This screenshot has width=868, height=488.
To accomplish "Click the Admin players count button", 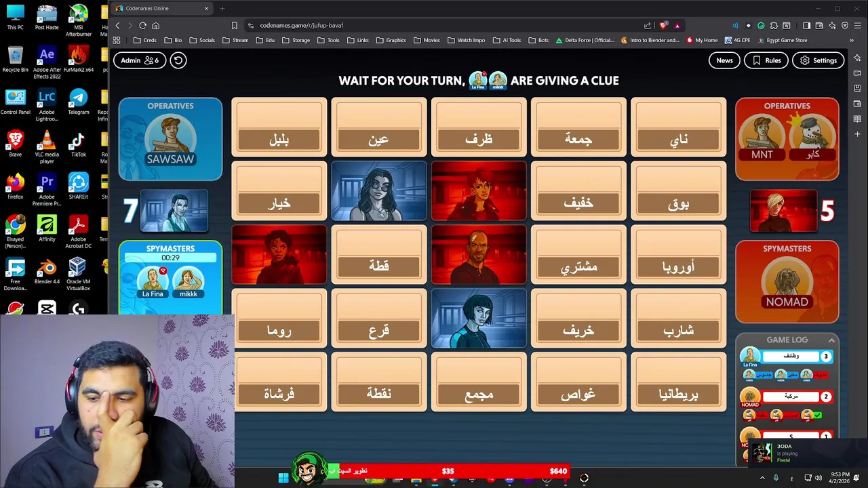I will [140, 60].
